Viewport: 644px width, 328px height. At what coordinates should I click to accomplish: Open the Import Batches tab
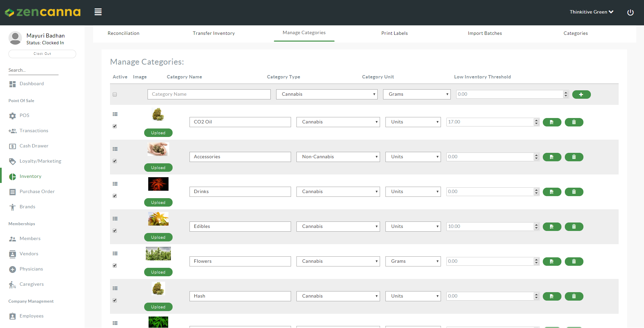(x=485, y=33)
